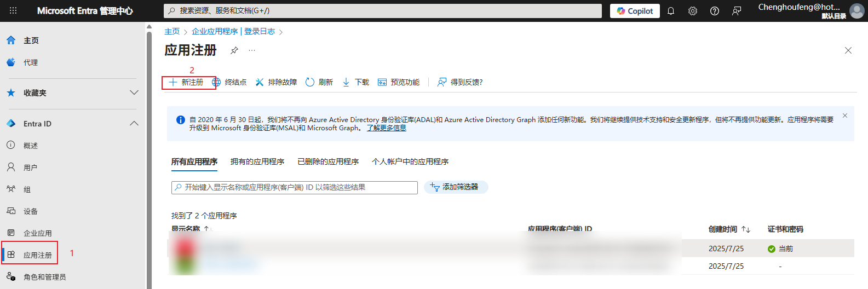Click 得到反馈? in the toolbar
The width and height of the screenshot is (868, 289).
tap(460, 82)
